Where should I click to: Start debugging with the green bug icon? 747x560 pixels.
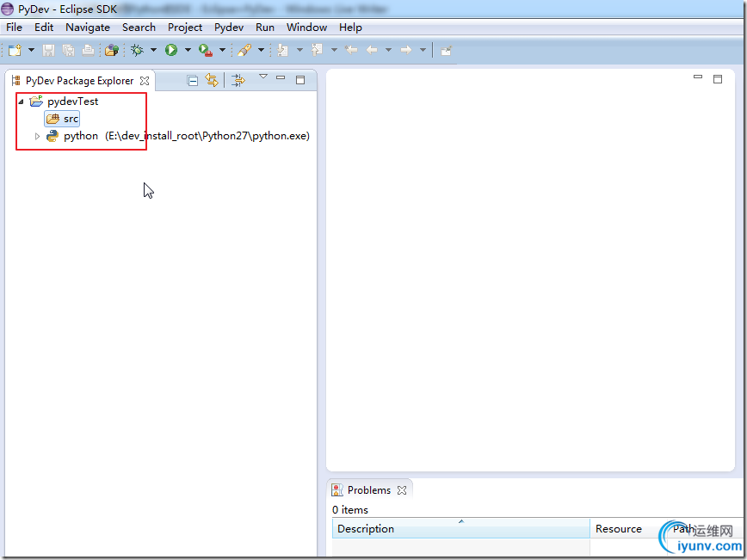[x=137, y=50]
